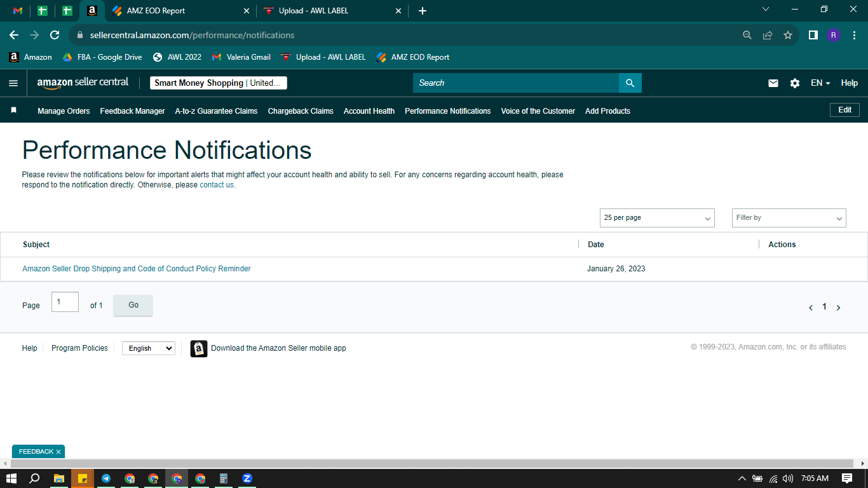
Task: Click the January 26, 2023 date cell
Action: (x=616, y=269)
